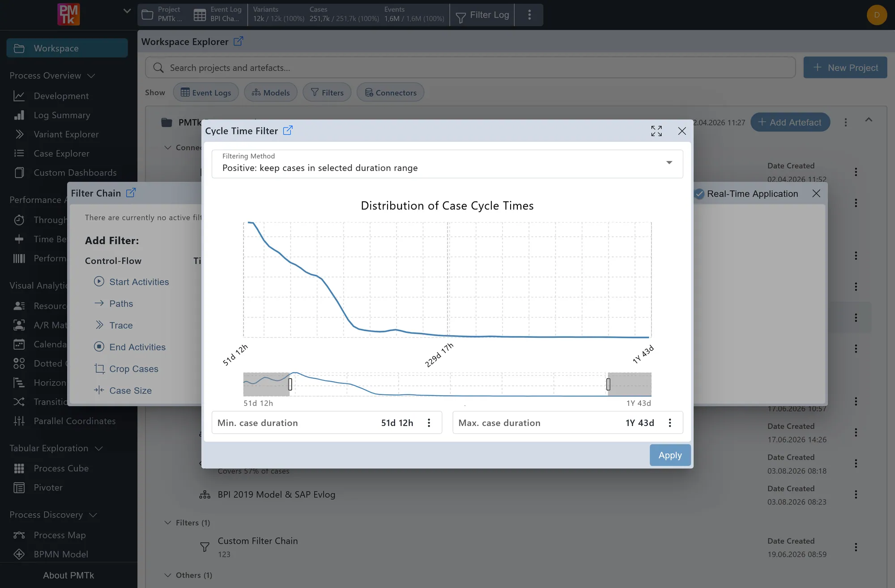Select Case Size filter
This screenshot has height=588, width=895.
pos(123,391)
